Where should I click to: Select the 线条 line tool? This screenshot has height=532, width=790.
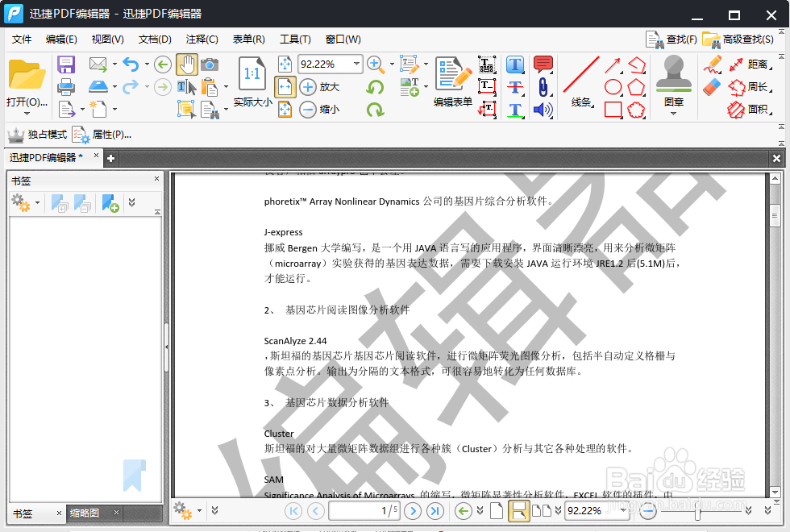point(581,82)
